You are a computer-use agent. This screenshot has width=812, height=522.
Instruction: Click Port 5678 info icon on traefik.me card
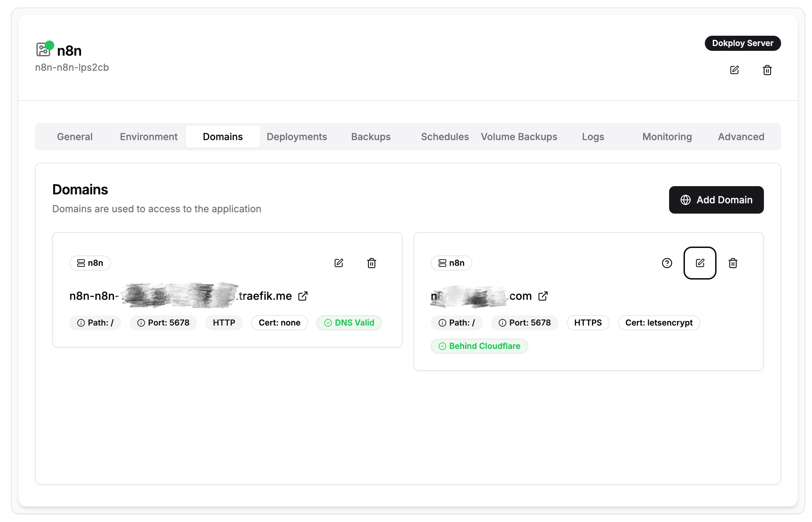[141, 323]
